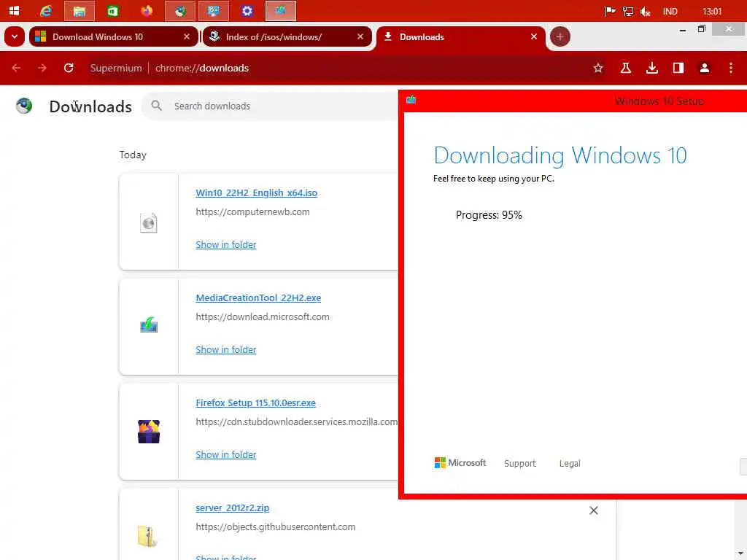Close the Index of /isos/windows/ tab
The image size is (747, 560).
[x=360, y=36]
